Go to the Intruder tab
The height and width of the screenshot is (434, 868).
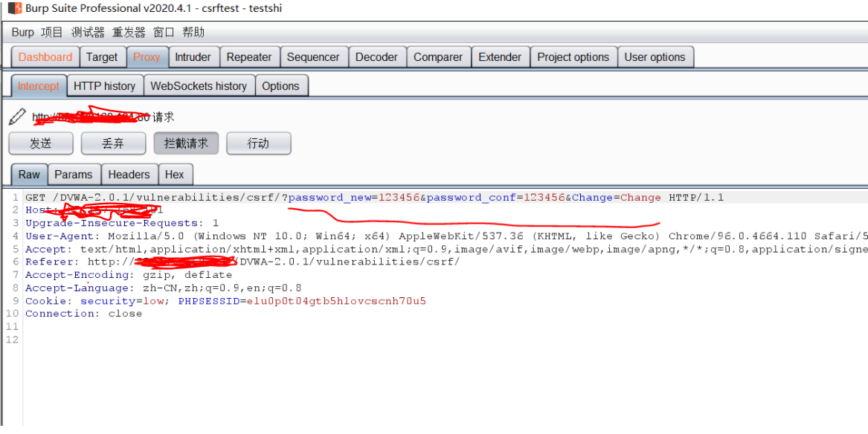point(193,57)
